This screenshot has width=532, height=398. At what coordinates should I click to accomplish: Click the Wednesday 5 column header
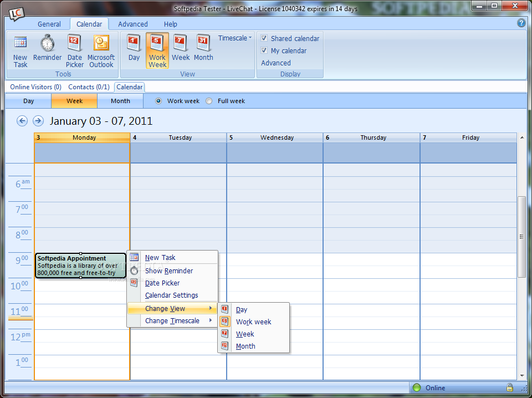[x=275, y=137]
